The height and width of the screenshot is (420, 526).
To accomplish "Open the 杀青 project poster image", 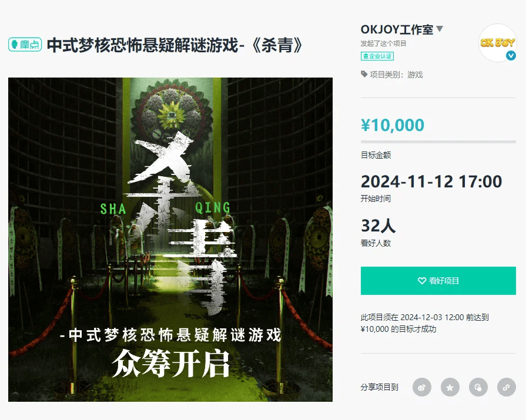I will tap(170, 240).
